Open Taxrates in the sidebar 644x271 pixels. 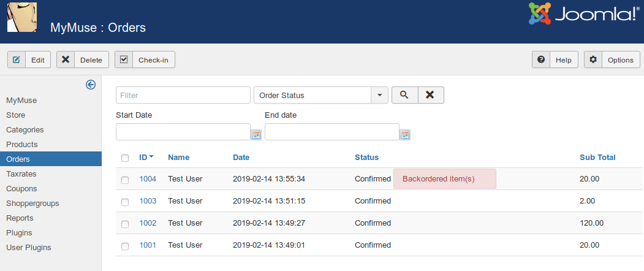pyautogui.click(x=21, y=174)
